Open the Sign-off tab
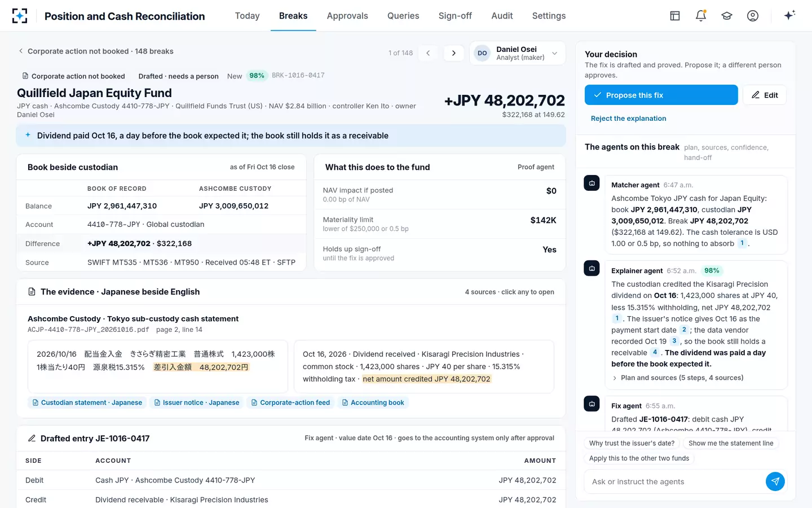 [455, 16]
